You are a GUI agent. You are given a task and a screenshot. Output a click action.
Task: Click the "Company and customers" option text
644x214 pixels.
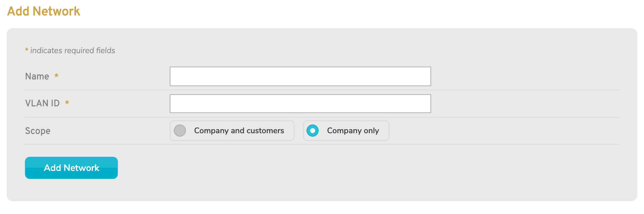[x=239, y=131]
